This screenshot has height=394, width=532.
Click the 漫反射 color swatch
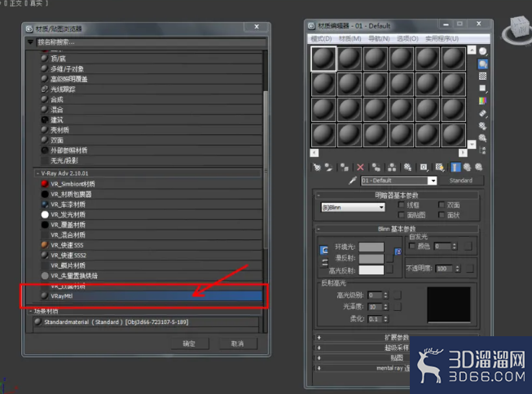(x=372, y=259)
